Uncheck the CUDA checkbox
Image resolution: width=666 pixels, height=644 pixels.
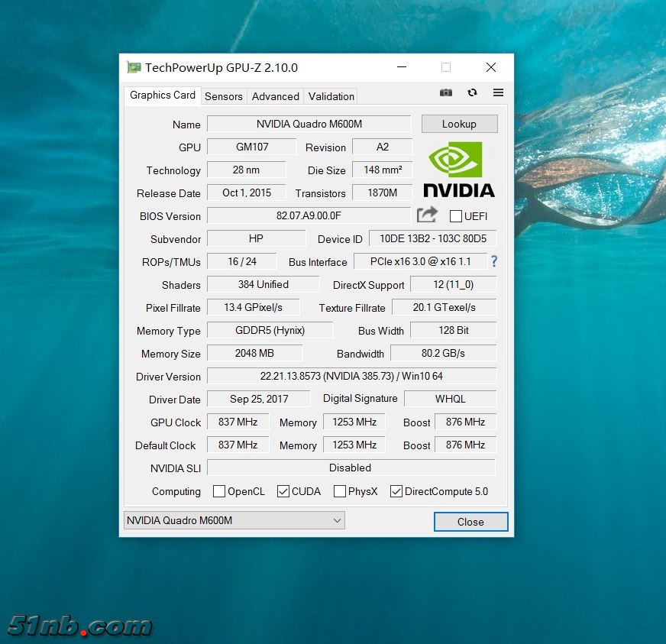pyautogui.click(x=283, y=491)
